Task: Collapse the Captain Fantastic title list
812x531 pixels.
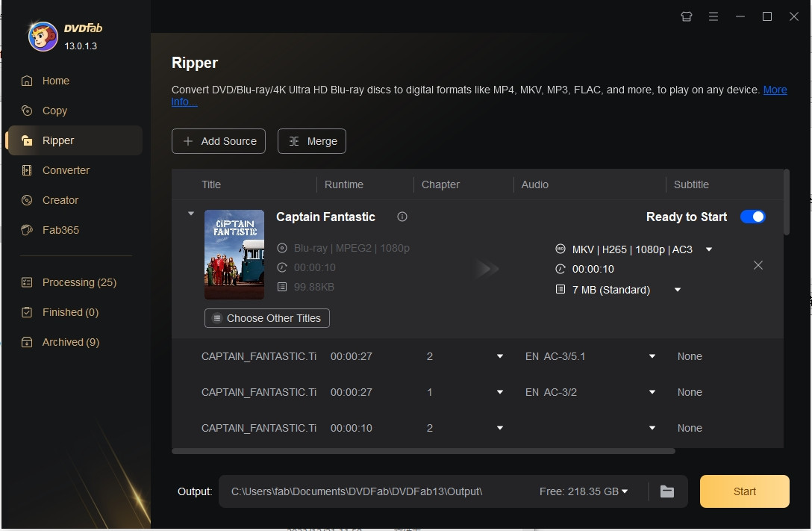Action: 190,214
